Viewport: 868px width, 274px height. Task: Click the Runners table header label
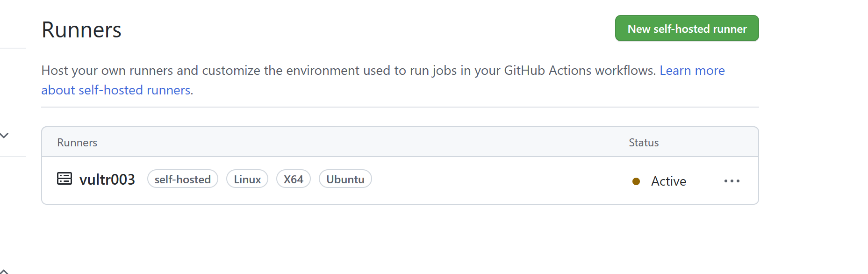click(77, 142)
